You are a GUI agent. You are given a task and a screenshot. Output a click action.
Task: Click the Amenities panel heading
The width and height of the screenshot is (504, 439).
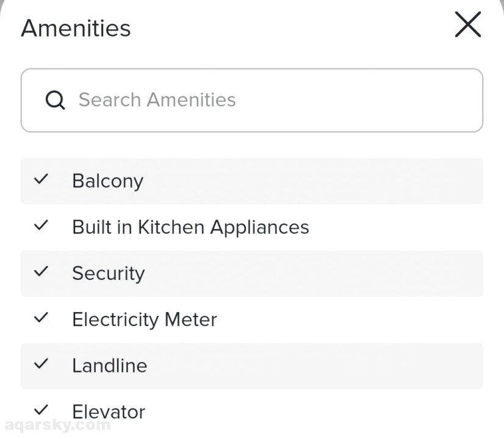76,28
